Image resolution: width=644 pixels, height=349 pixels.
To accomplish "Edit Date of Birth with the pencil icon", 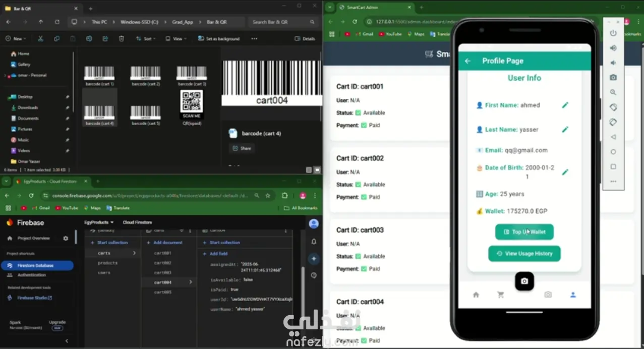I will click(565, 172).
